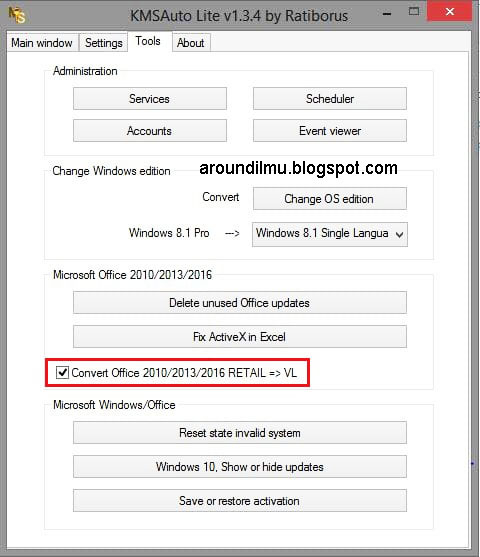Click Delete unused Office updates
This screenshot has width=480, height=557.
240,303
